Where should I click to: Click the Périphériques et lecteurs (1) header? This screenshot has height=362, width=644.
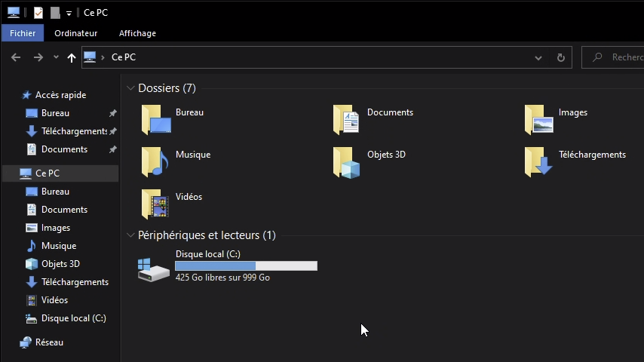pos(207,235)
